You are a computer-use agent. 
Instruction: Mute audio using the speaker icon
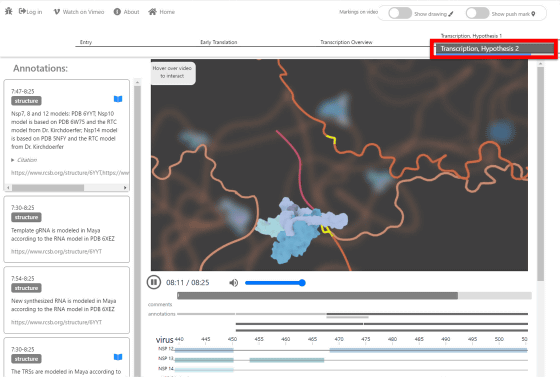pos(233,283)
